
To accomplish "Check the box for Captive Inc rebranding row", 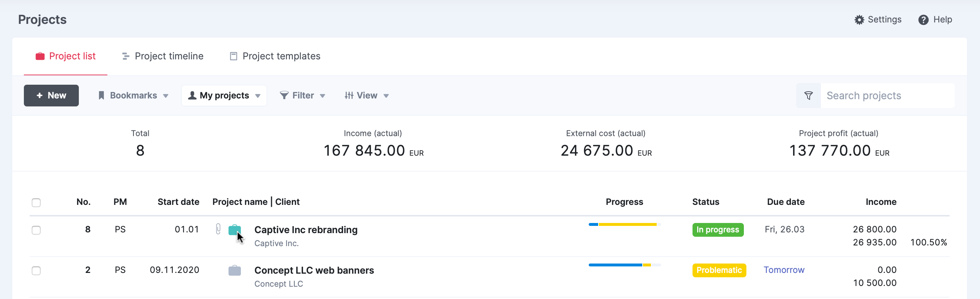I will point(36,230).
